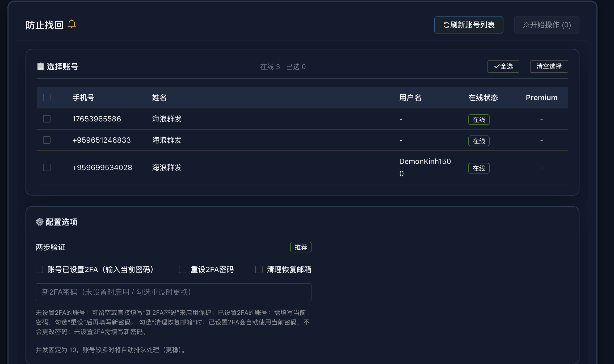The height and width of the screenshot is (364, 614).
Task: Click the checkmark icon inside 全选 button
Action: [496, 66]
